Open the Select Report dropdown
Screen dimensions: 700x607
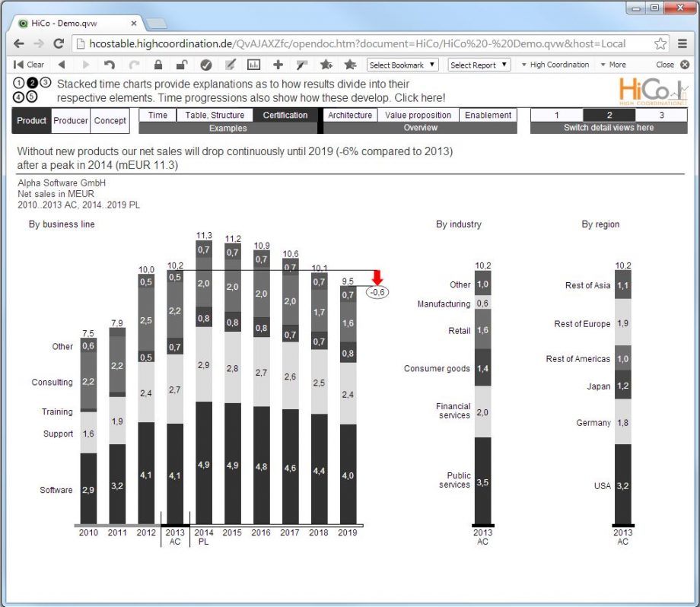[480, 65]
